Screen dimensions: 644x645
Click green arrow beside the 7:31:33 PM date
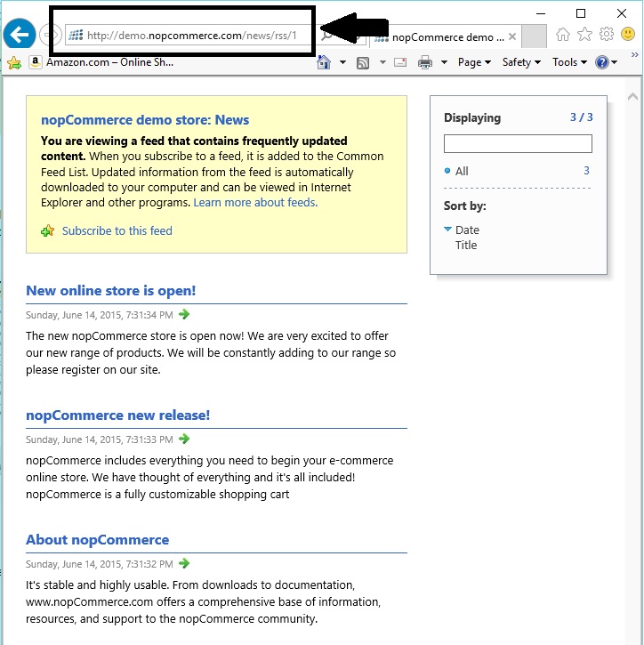(184, 439)
